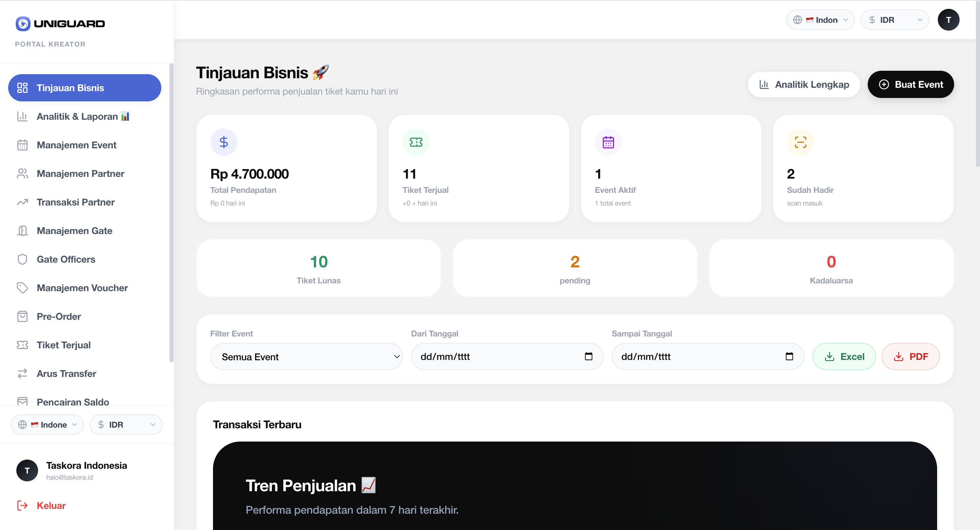Click the Tinjauan Bisnis dashboard grid icon
This screenshot has height=530, width=980.
[x=22, y=87]
